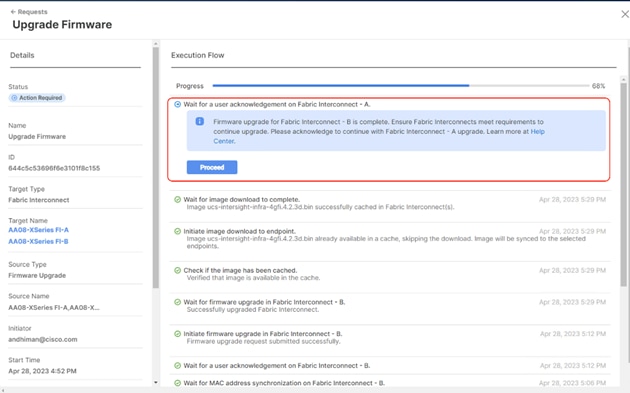Select 'Wait for MAC address synchronization' step text
The width and height of the screenshot is (630, 393).
click(x=284, y=383)
